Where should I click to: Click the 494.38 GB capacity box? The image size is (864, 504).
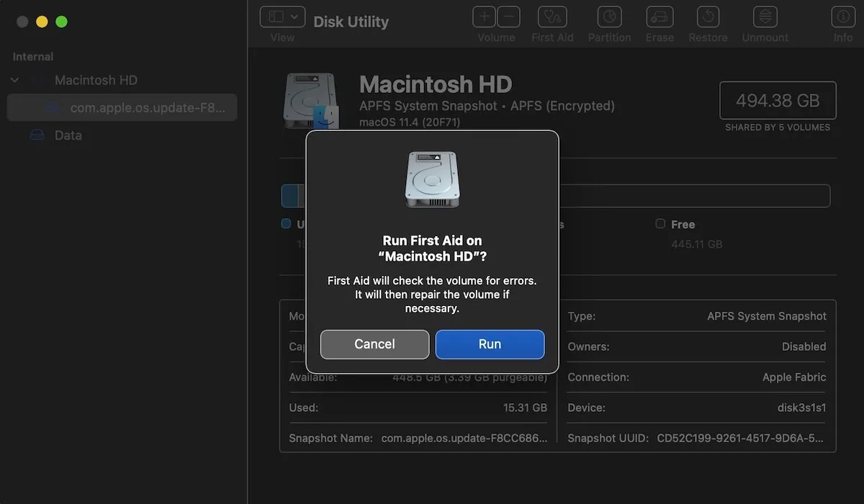coord(778,100)
